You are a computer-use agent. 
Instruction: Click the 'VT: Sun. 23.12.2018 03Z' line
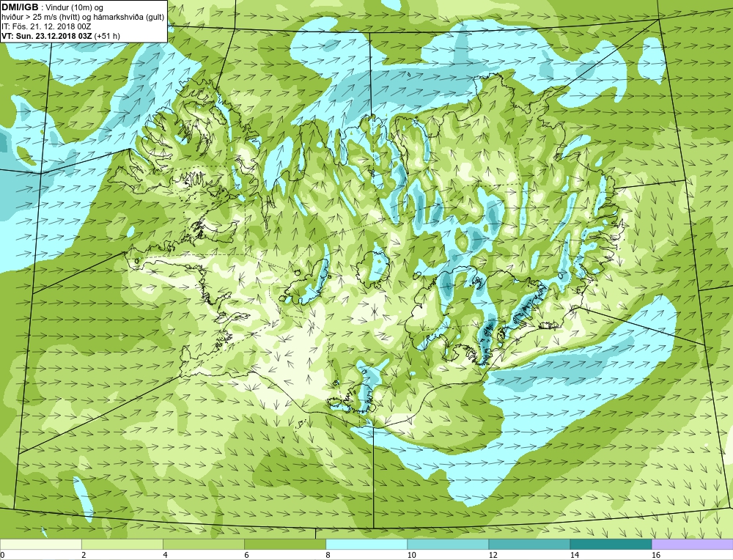[x=47, y=36]
